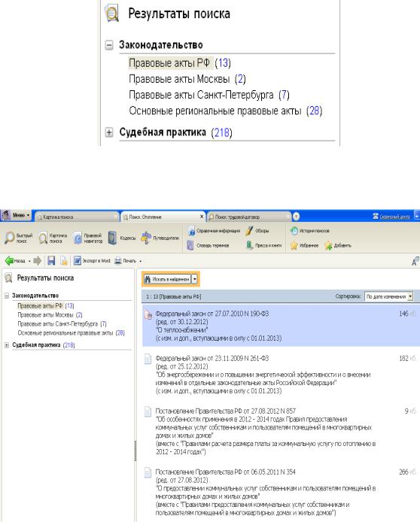Image resolution: width=420 pixels, height=522 pixels.
Task: Expand Судебная практика in lower results tree
Action: (6, 345)
